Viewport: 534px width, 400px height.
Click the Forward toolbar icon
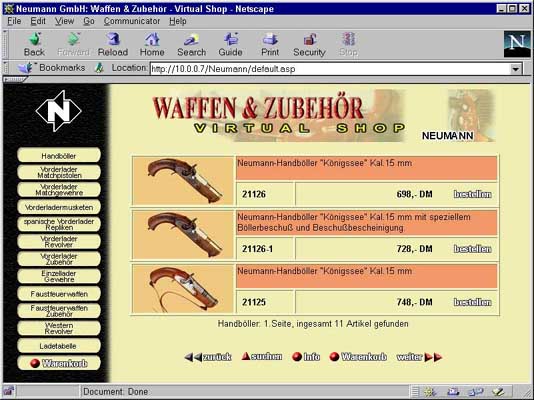73,44
